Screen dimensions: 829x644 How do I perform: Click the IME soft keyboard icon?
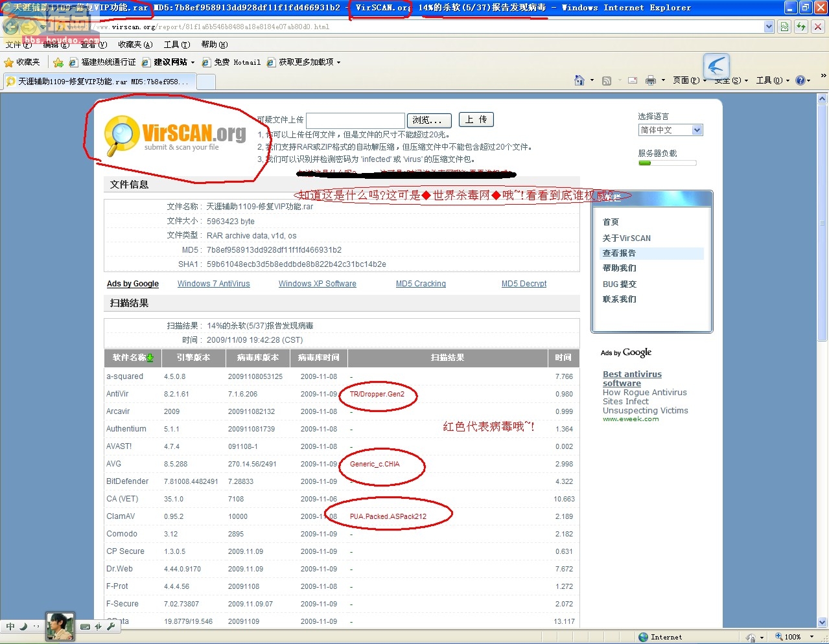85,627
